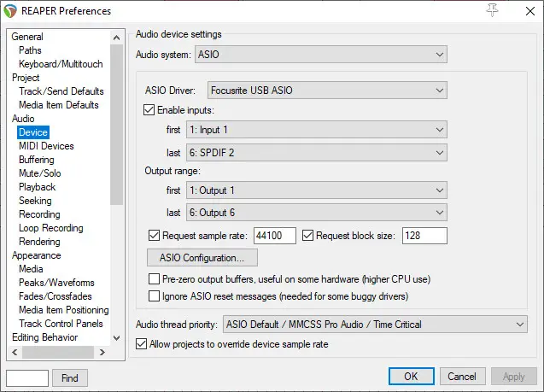
Task: Open last input SPDIF 2 dropdown
Action: pyautogui.click(x=317, y=153)
